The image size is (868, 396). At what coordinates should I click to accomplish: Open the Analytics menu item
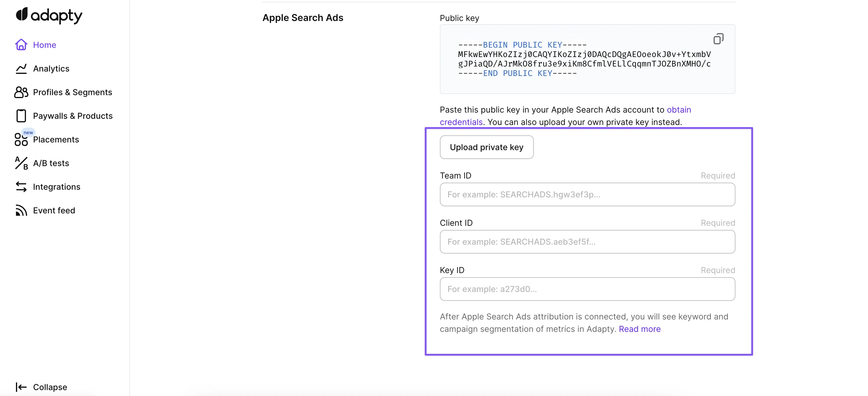[51, 69]
